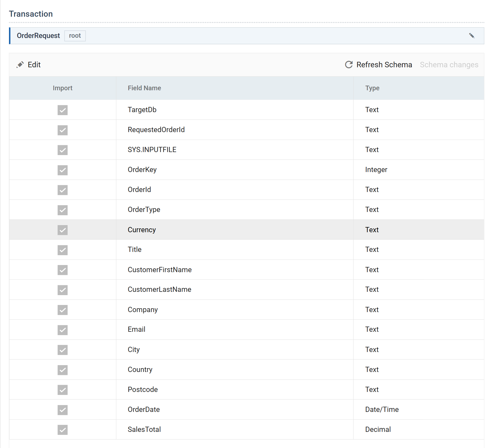Uncheck Import for Postcode
The width and height of the screenshot is (493, 448).
pyautogui.click(x=63, y=390)
